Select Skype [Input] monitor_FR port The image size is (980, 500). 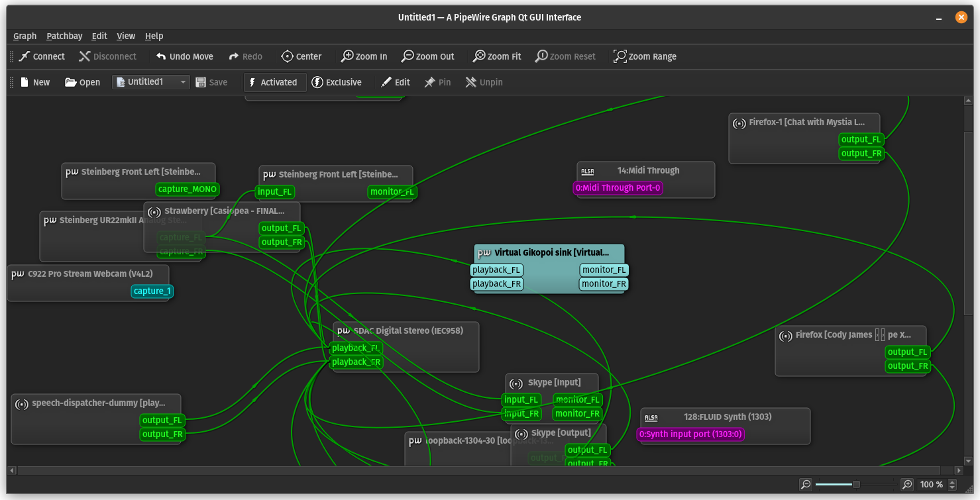pyautogui.click(x=577, y=414)
